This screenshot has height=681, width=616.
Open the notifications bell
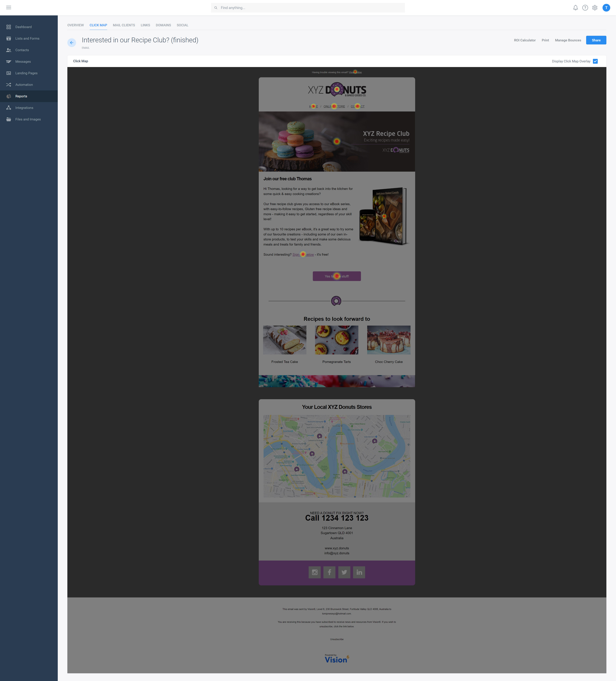click(575, 7)
